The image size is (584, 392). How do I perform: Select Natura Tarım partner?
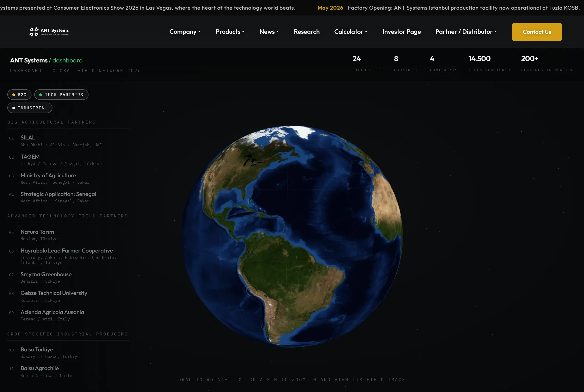coord(68,235)
